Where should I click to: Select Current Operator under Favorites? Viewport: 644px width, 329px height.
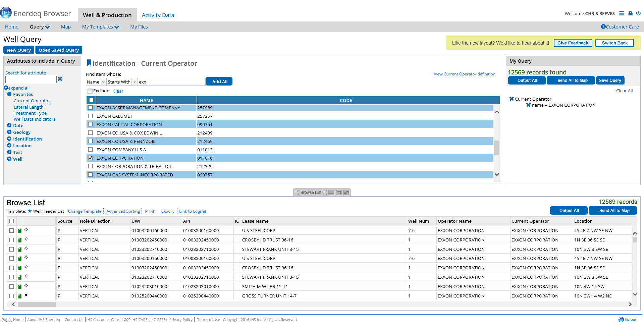click(32, 101)
